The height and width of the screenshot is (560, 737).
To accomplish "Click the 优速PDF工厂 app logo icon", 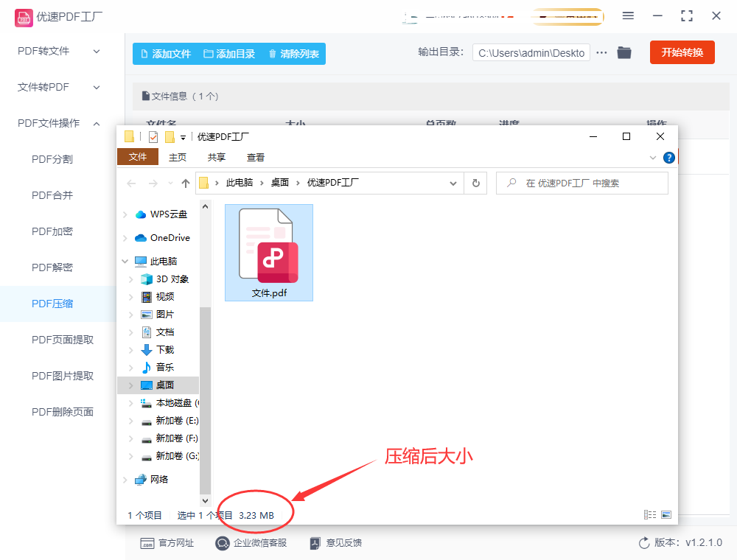I will coord(24,18).
